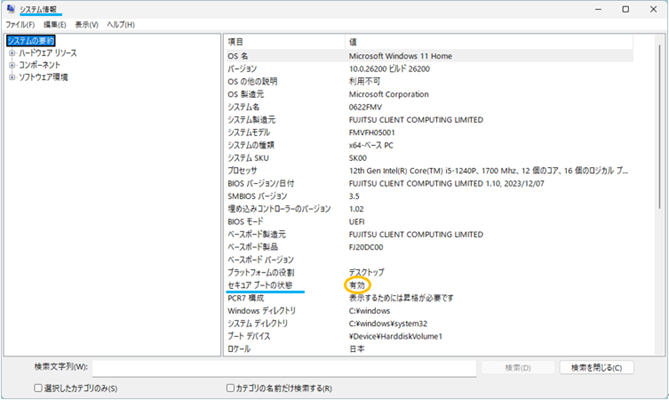Expand the コンポーネント plus icon
Screen dimensions: 669x400
(12, 65)
